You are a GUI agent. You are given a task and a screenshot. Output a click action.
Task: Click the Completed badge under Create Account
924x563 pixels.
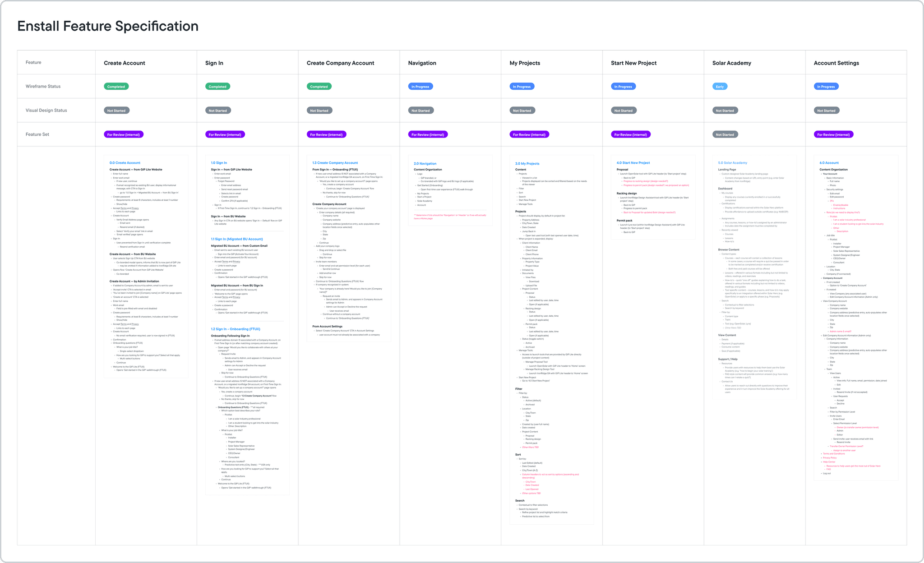click(116, 87)
